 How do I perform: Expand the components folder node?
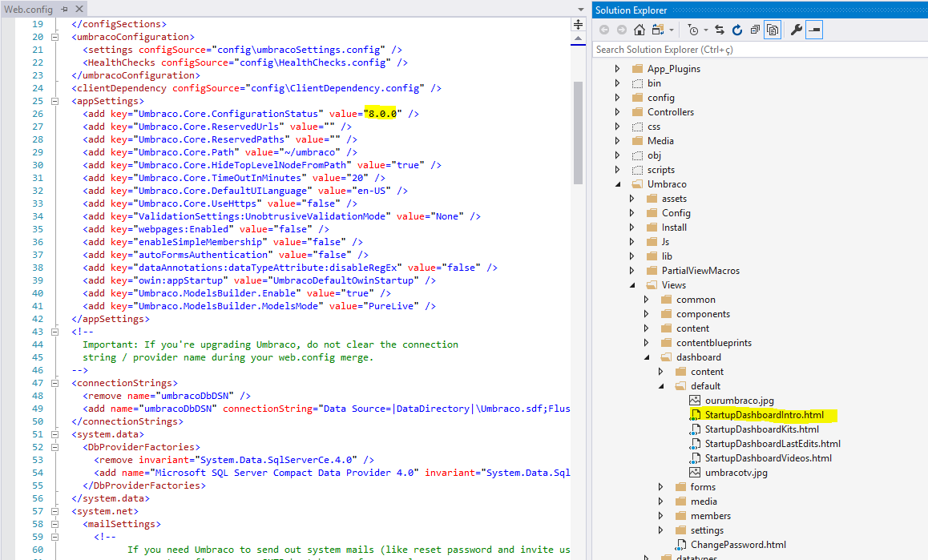click(646, 314)
